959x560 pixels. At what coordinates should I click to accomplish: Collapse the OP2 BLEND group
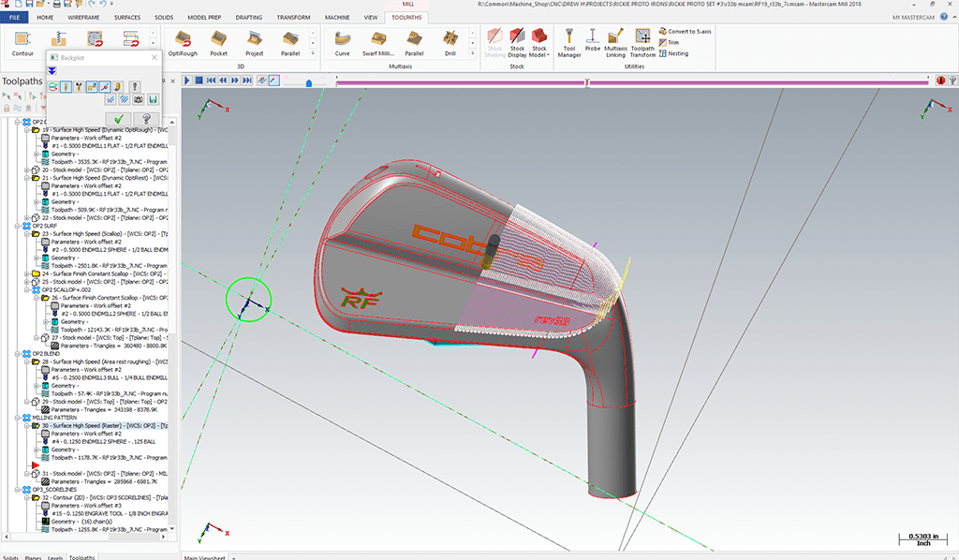coord(18,353)
